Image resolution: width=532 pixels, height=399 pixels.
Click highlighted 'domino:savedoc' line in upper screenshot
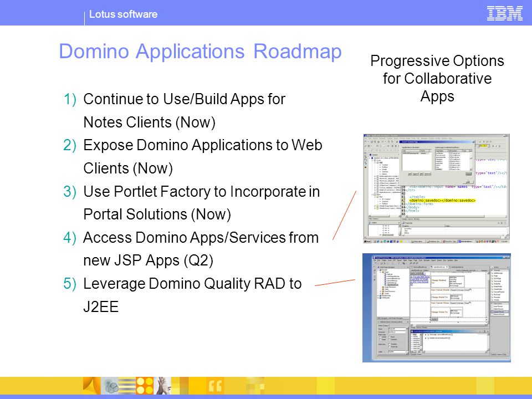[x=442, y=201]
